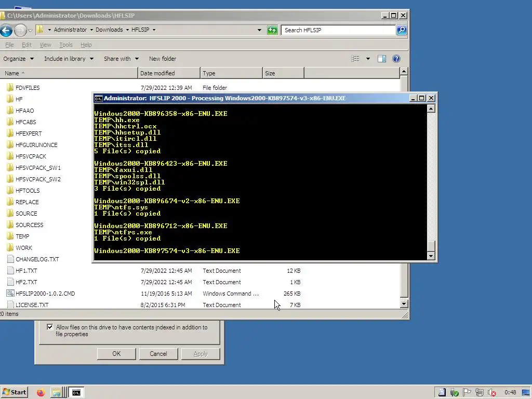Screen dimensions: 532x399
Task: Switch to command prompt taskbar button
Action: (x=76, y=393)
